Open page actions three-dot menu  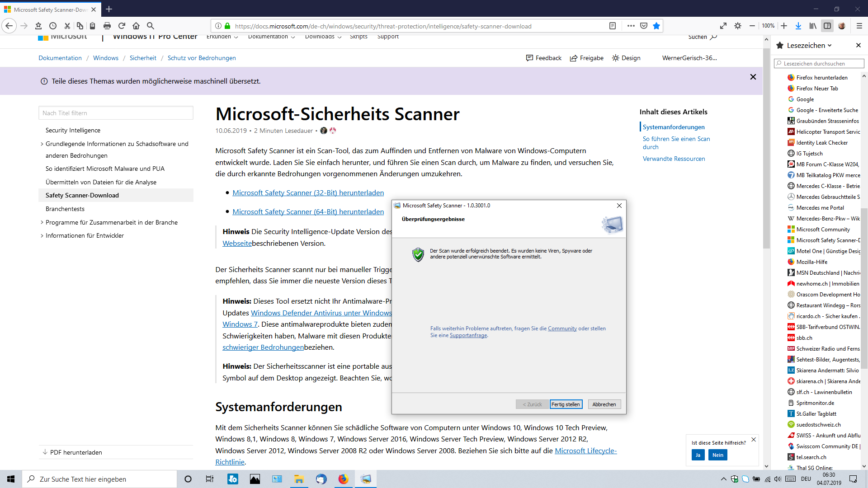point(631,26)
